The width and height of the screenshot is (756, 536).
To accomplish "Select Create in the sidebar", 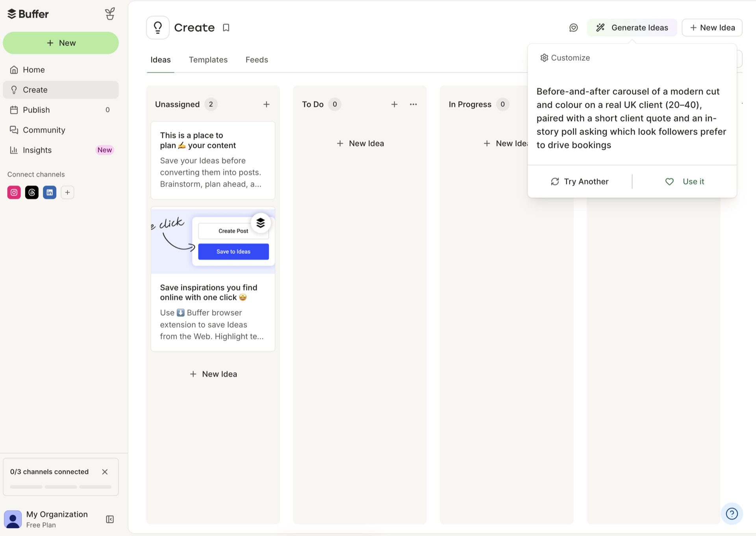I will [61, 90].
